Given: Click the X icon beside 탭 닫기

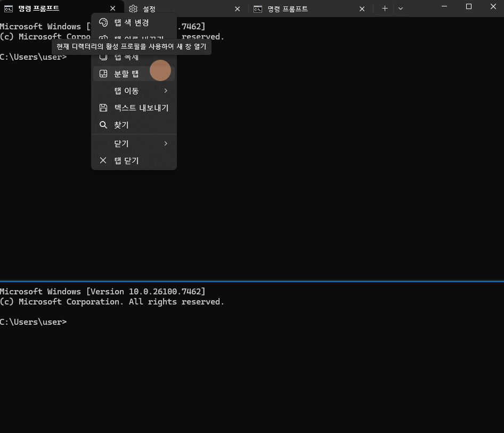Looking at the screenshot, I should 103,161.
